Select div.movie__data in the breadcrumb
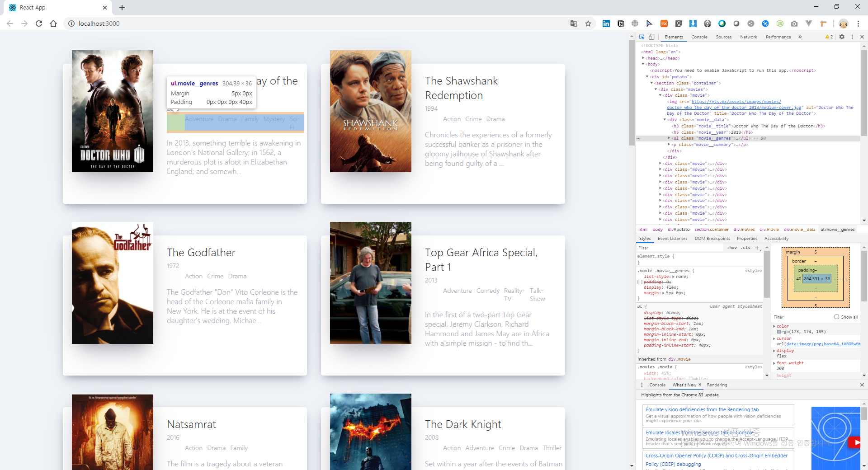 point(800,230)
